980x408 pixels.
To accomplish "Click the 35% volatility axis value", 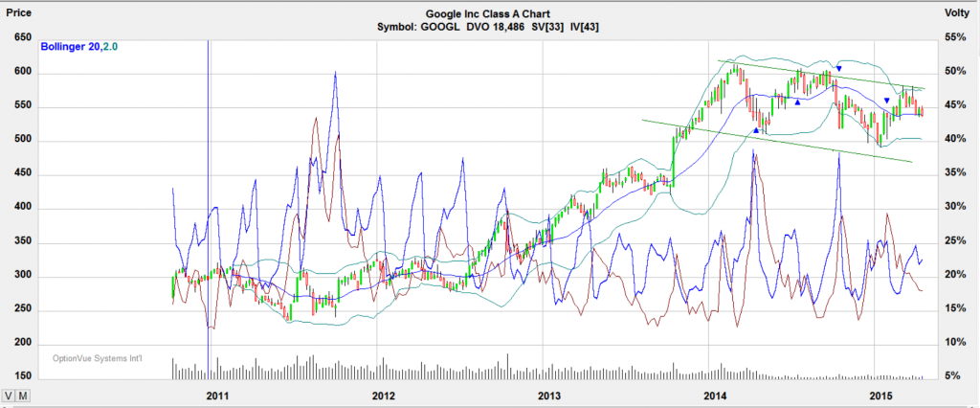I will pyautogui.click(x=956, y=172).
